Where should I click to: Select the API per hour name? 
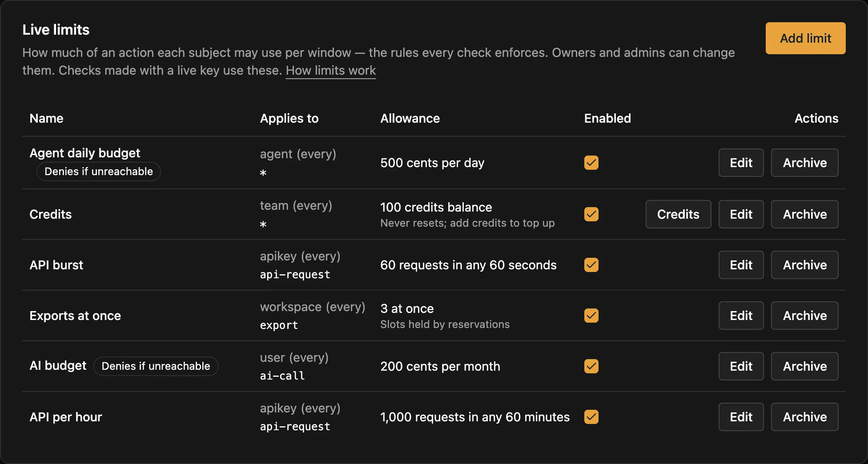click(66, 417)
